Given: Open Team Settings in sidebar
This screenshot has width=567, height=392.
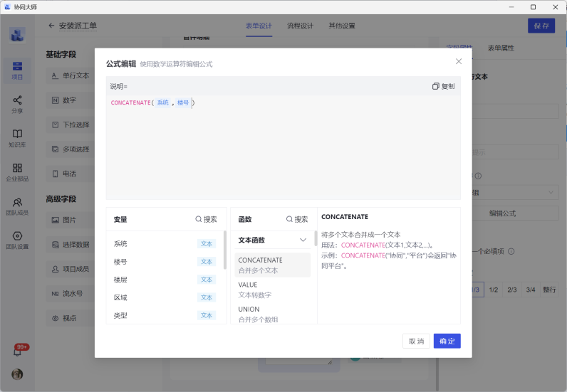Looking at the screenshot, I should pyautogui.click(x=17, y=240).
